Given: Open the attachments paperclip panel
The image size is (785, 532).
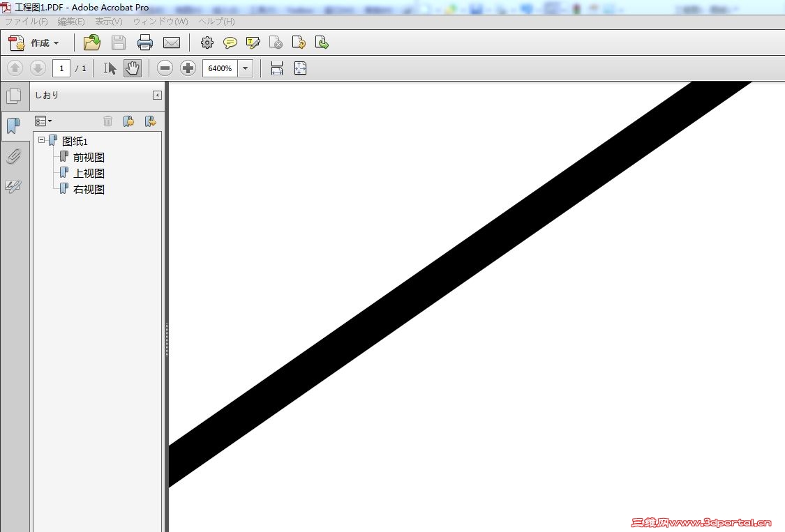Looking at the screenshot, I should 14,156.
